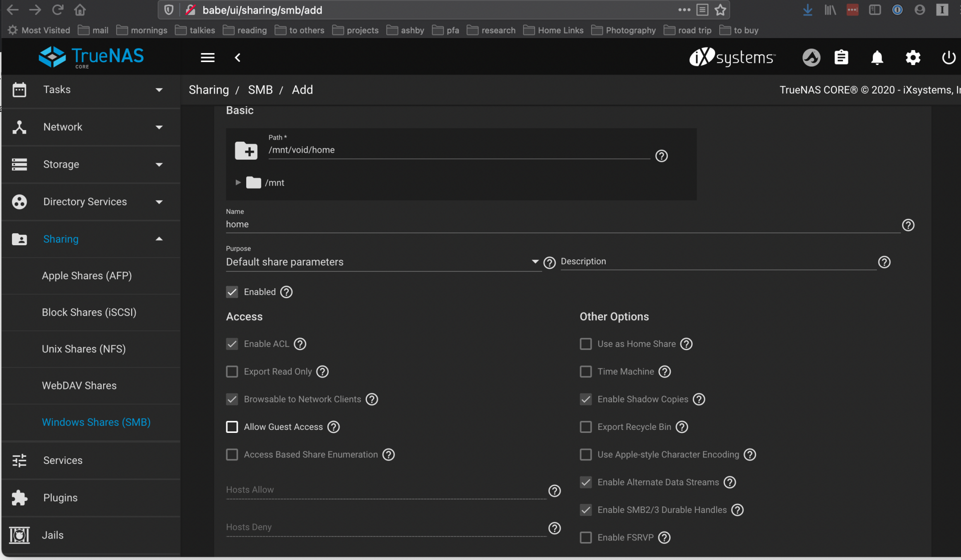961x560 pixels.
Task: Show help for Allow Guest Access
Action: pos(333,427)
